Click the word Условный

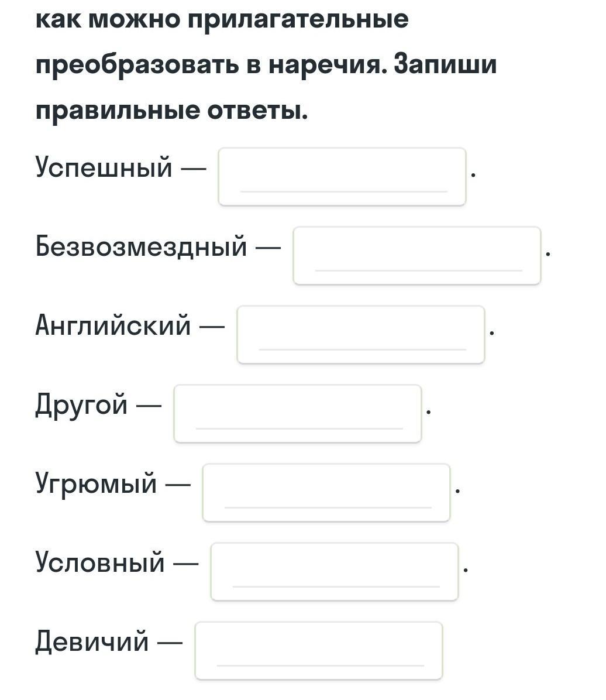(100, 562)
